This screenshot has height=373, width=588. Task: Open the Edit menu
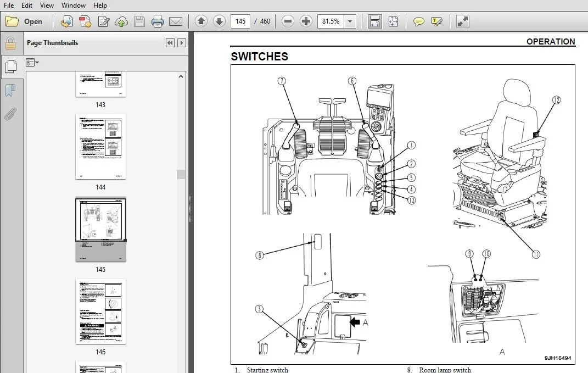26,5
